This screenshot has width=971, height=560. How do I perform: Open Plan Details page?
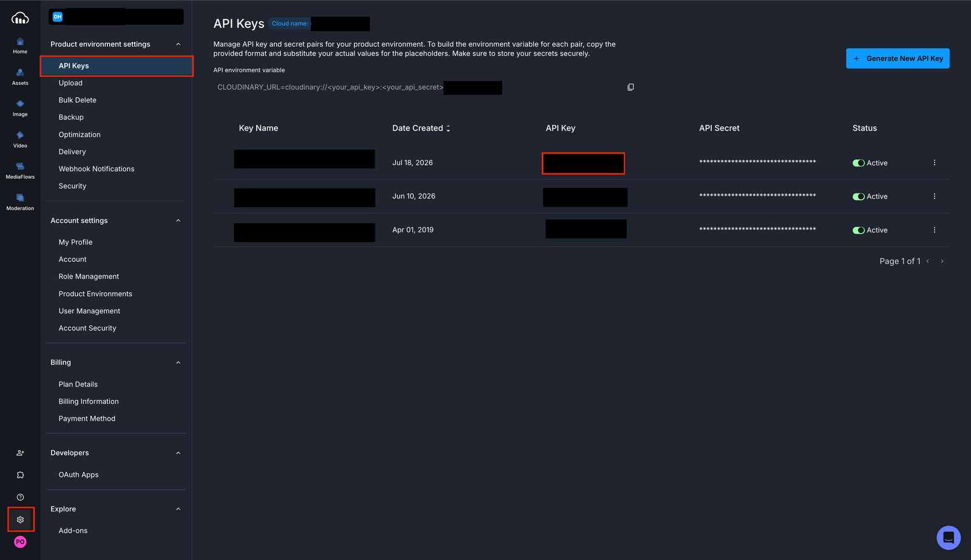tap(78, 385)
